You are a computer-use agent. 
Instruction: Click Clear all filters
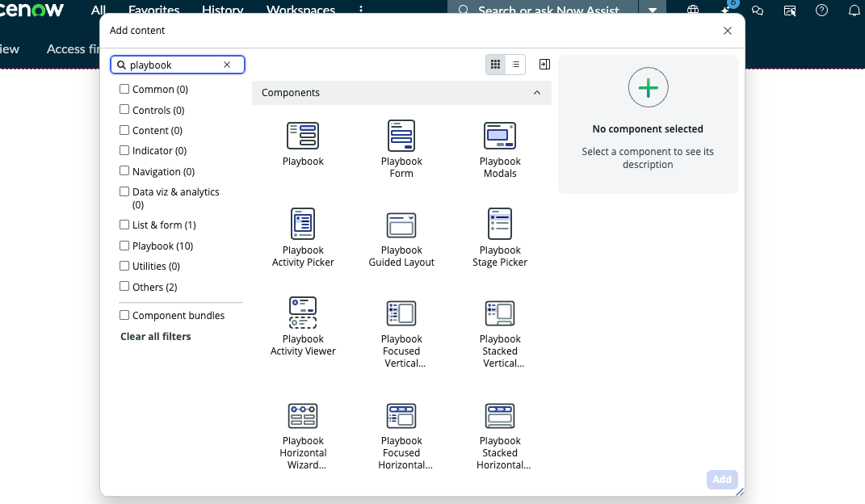[156, 336]
